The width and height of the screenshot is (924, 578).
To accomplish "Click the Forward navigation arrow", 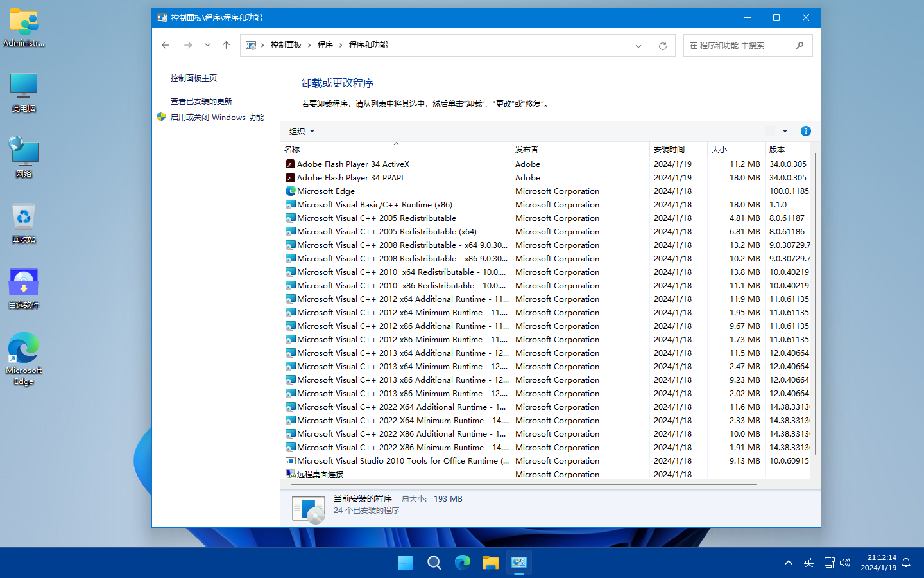I will tap(187, 45).
